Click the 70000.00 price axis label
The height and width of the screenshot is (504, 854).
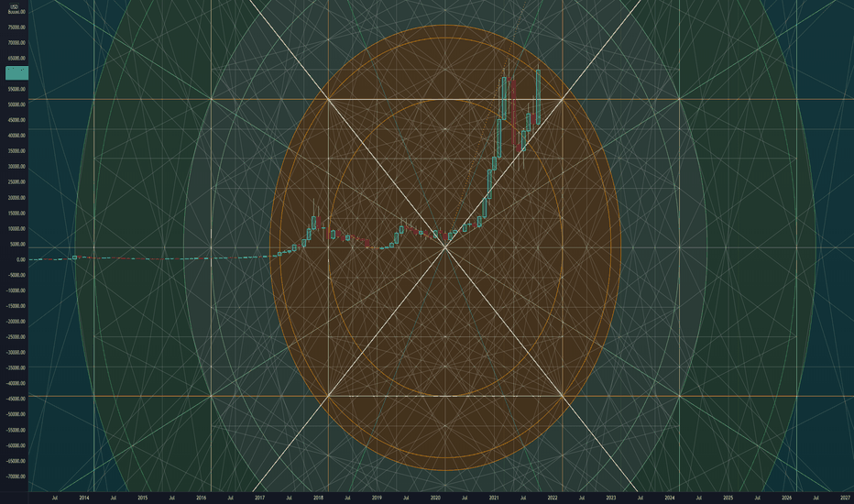tap(16, 42)
